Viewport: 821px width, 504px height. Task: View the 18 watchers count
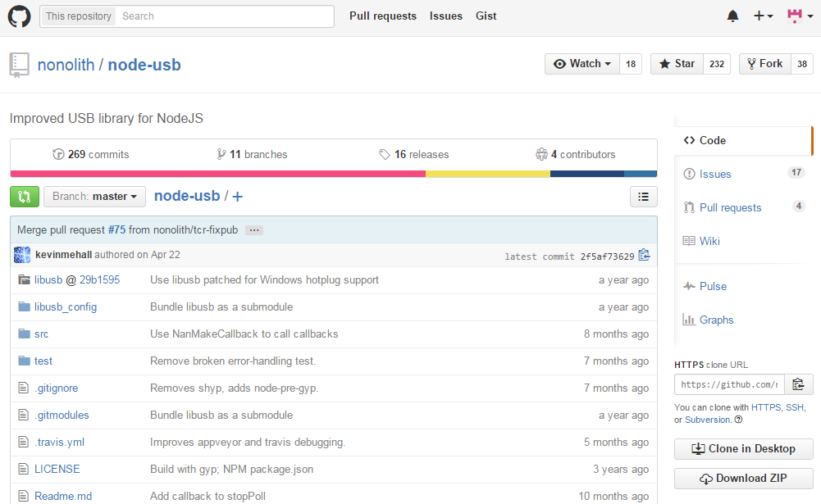pyautogui.click(x=631, y=64)
